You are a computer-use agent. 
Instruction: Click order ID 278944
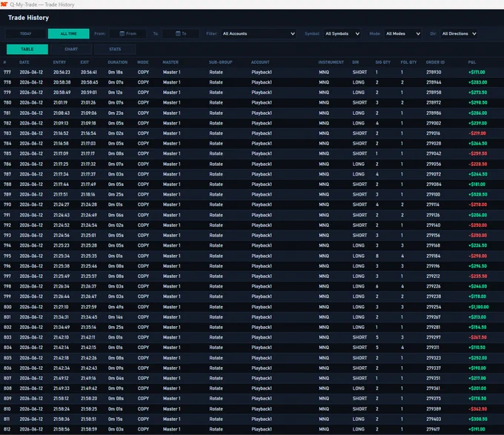point(434,82)
